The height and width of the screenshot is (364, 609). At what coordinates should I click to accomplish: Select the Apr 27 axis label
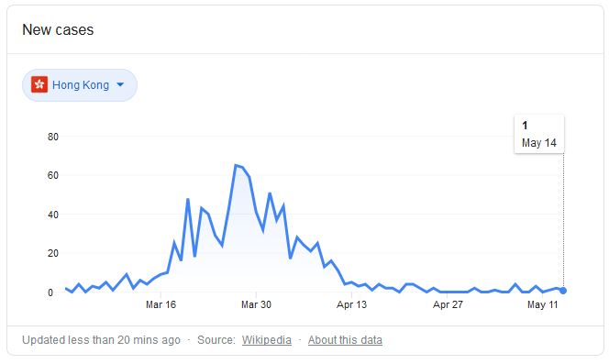[448, 304]
